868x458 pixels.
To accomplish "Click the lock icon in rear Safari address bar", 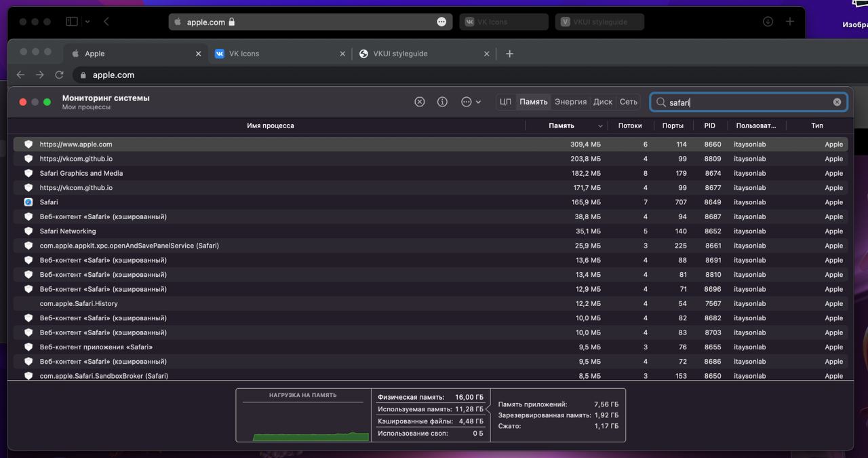I will click(x=231, y=22).
